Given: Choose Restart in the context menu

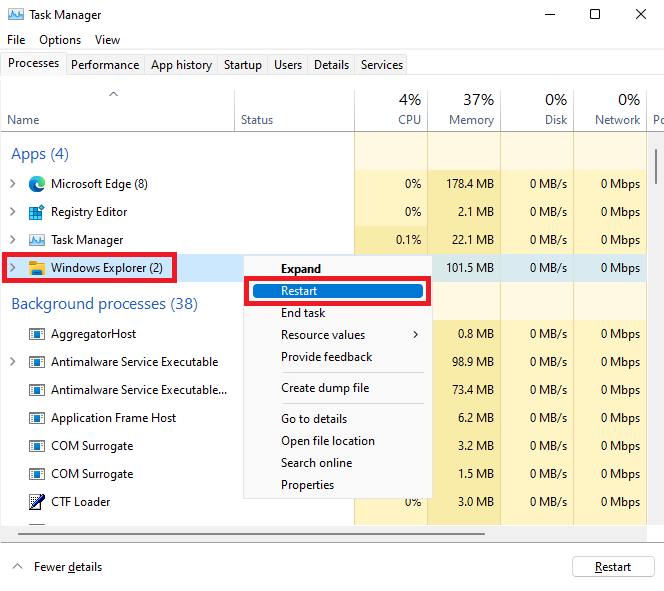Looking at the screenshot, I should tap(338, 291).
